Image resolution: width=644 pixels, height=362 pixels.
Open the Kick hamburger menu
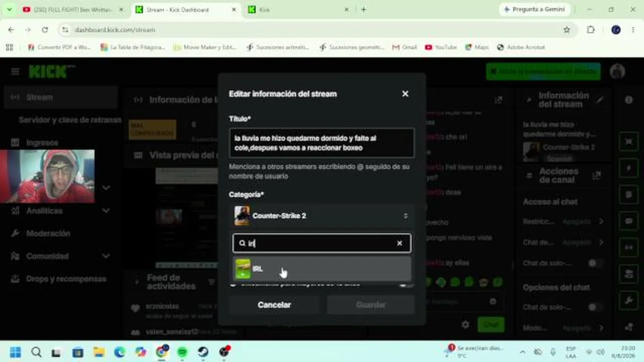pos(15,71)
